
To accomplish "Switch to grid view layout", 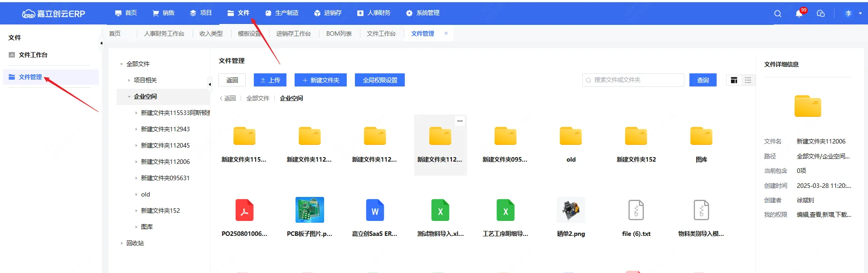I will [x=734, y=80].
